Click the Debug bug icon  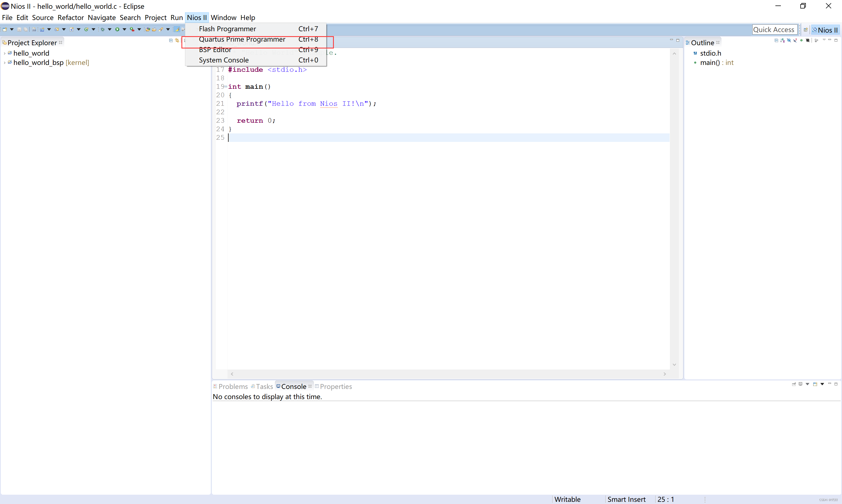[102, 30]
